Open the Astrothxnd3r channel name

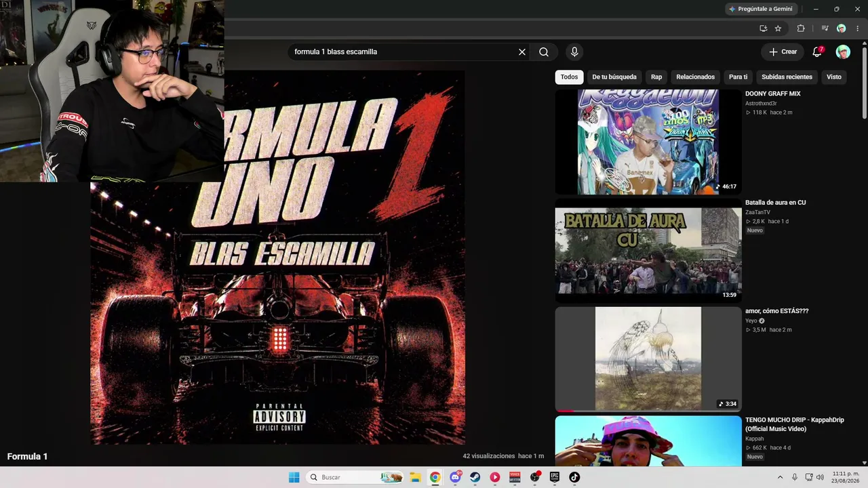point(761,104)
